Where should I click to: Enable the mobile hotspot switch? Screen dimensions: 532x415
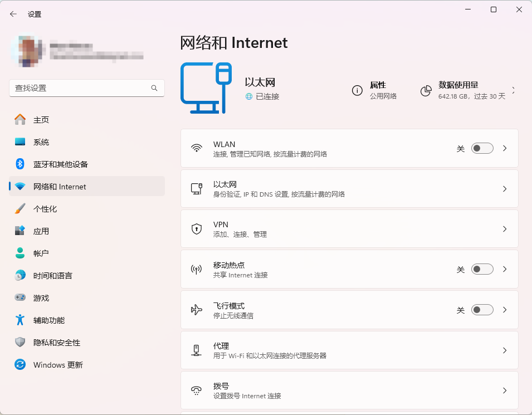click(x=482, y=269)
